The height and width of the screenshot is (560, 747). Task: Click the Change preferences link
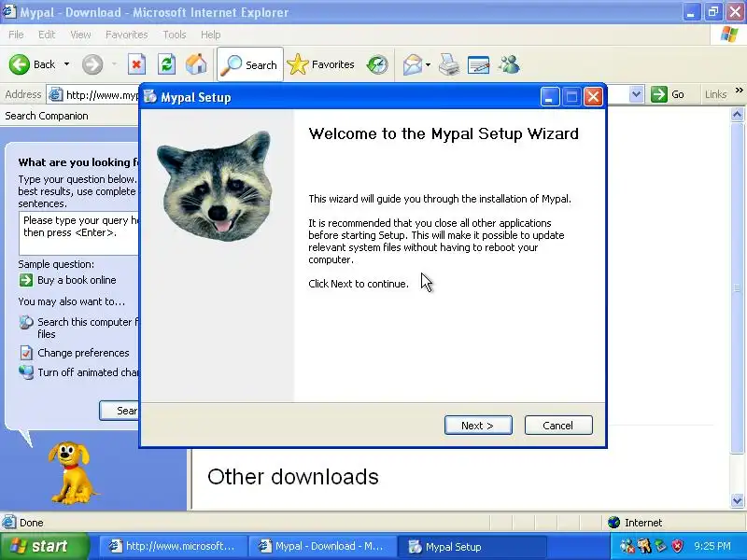[x=83, y=353]
